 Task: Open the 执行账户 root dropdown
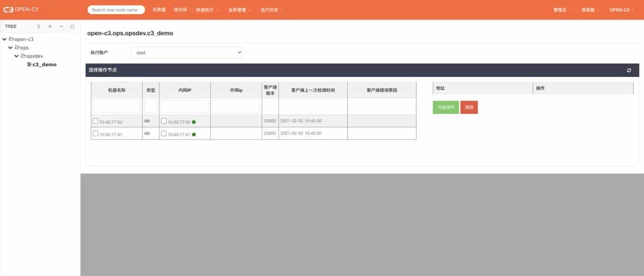[x=187, y=52]
